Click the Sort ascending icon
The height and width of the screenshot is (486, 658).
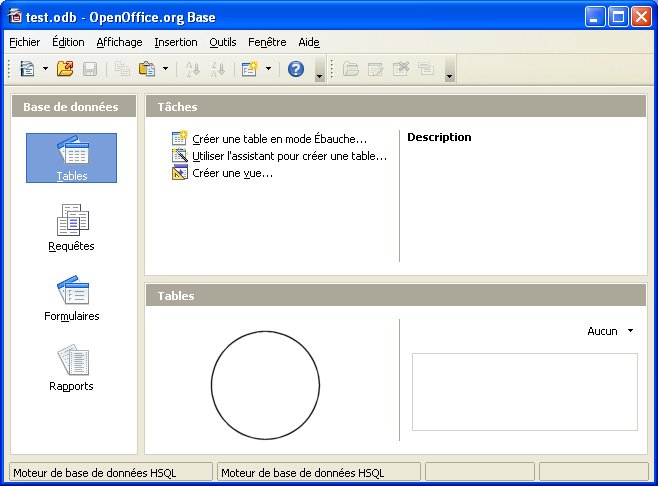[x=193, y=69]
